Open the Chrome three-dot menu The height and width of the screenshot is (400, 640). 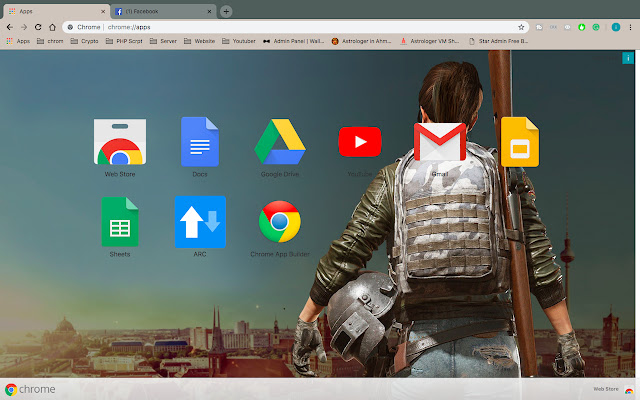pyautogui.click(x=631, y=27)
